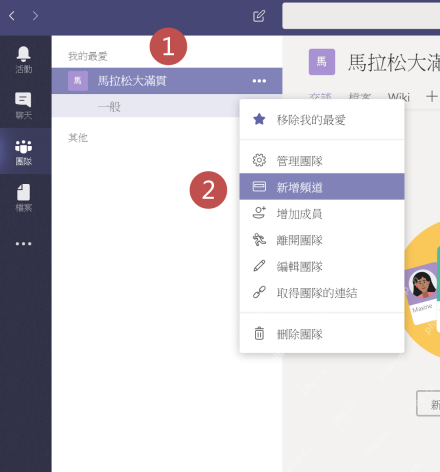The height and width of the screenshot is (472, 440).
Task: Click the 我的最愛 section heading
Action: [88, 56]
